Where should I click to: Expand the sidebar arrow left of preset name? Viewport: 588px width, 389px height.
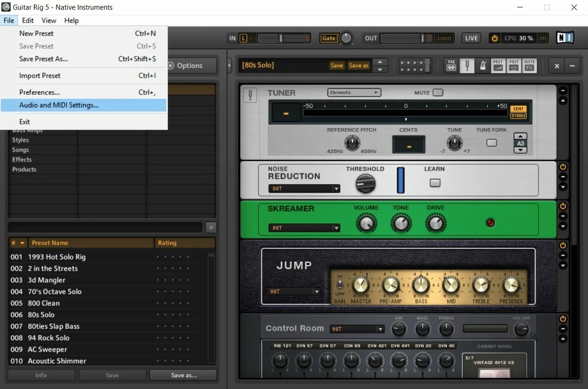coord(229,65)
